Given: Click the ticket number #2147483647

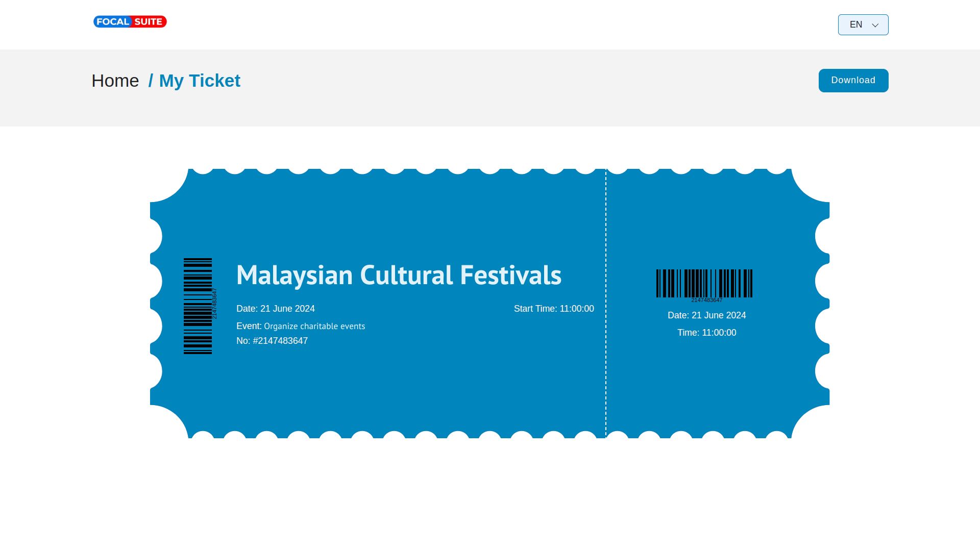Looking at the screenshot, I should coord(280,341).
